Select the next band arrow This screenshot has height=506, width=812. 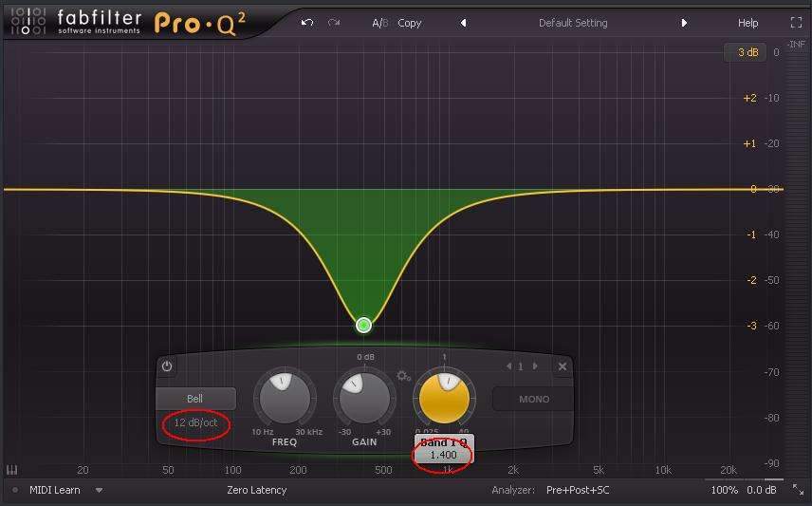(x=535, y=366)
